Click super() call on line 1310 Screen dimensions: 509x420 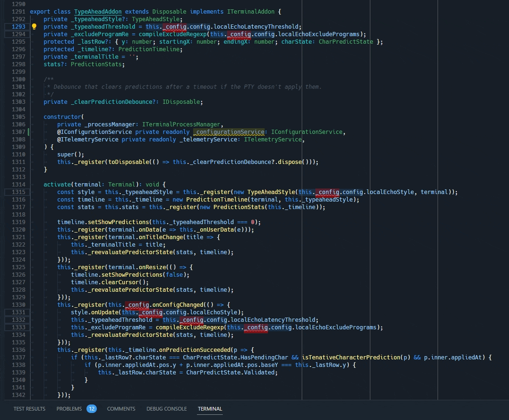70,155
